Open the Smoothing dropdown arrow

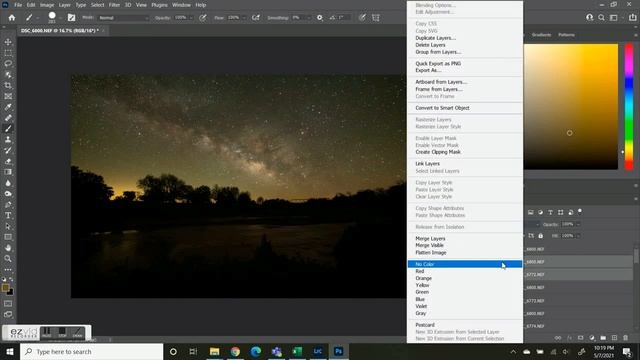tap(308, 18)
